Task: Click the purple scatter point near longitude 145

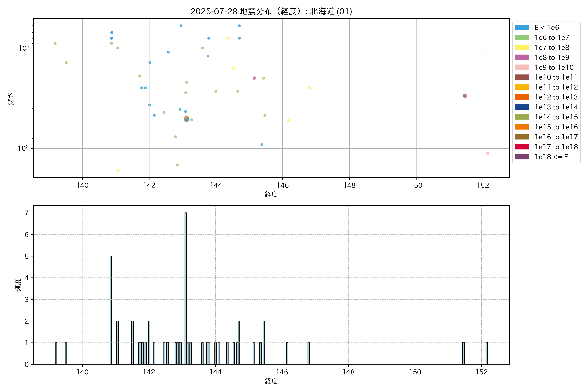Action: 254,78
